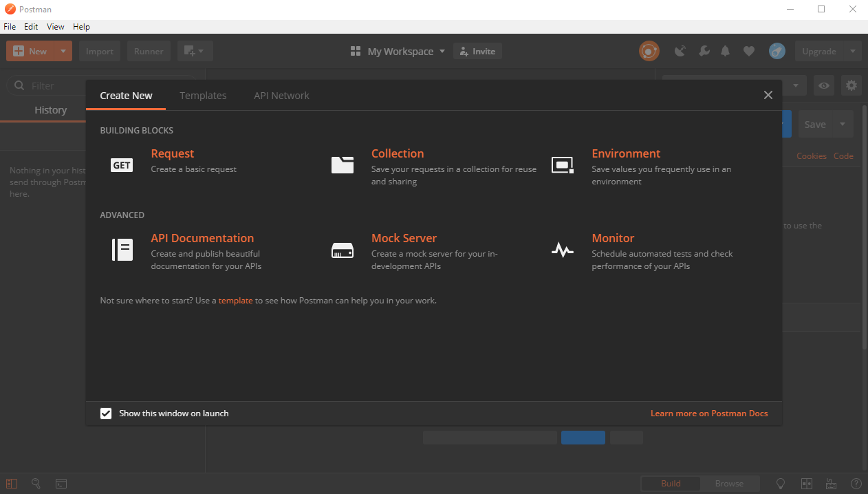Switch to the Templates tab
The image size is (868, 494).
point(203,96)
